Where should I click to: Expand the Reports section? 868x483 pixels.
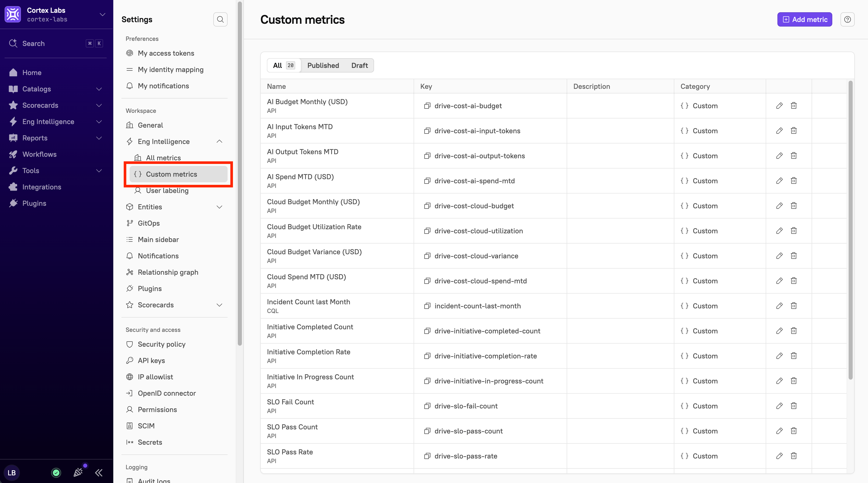99,138
